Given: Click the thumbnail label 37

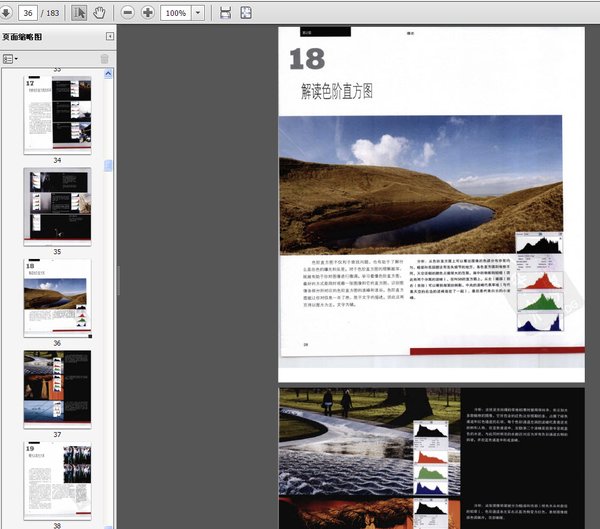Looking at the screenshot, I should pyautogui.click(x=57, y=434).
